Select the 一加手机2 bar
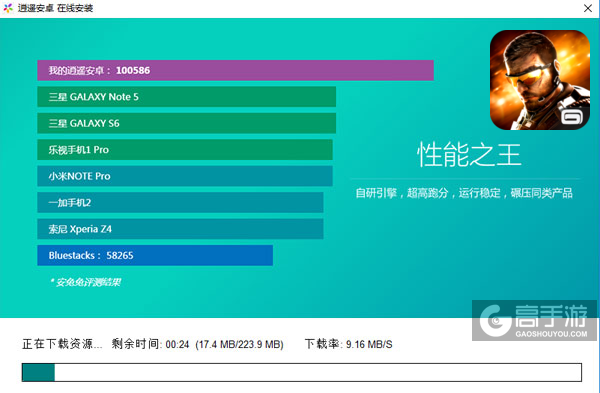 coord(180,202)
